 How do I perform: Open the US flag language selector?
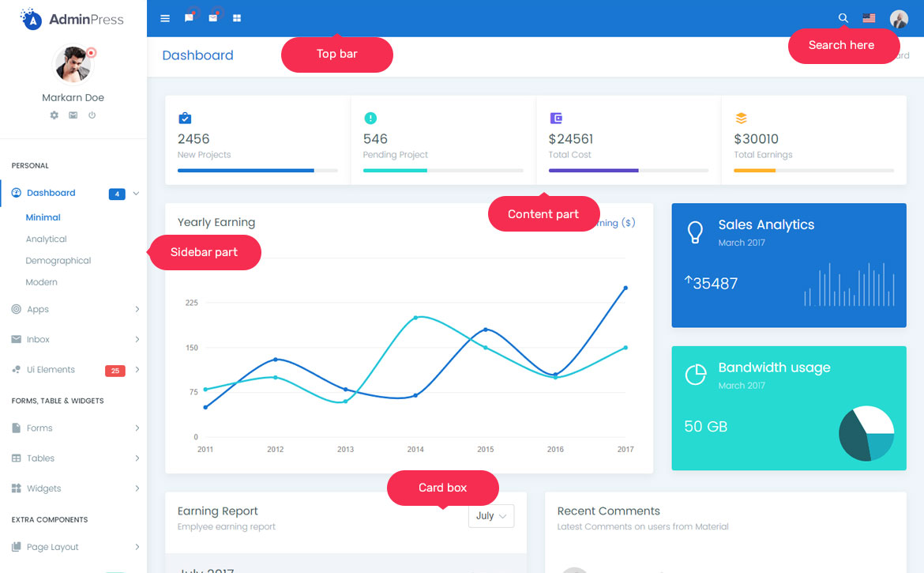869,18
